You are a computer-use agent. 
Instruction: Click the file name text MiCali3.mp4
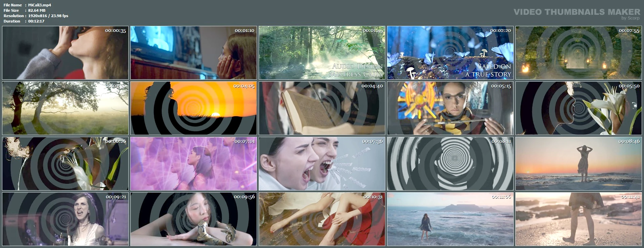[x=40, y=5]
